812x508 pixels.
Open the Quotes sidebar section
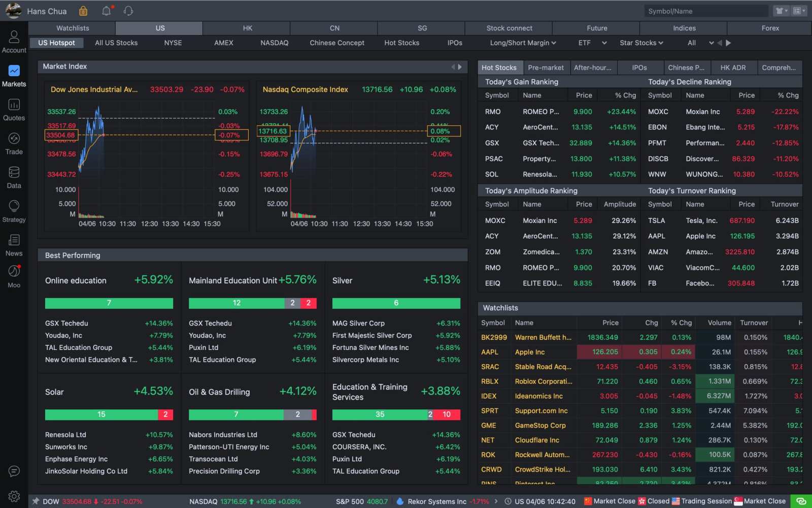[14, 110]
